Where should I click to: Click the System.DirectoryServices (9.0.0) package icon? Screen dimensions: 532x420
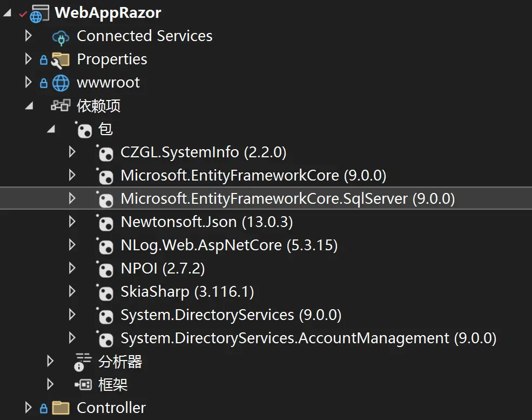coord(104,316)
